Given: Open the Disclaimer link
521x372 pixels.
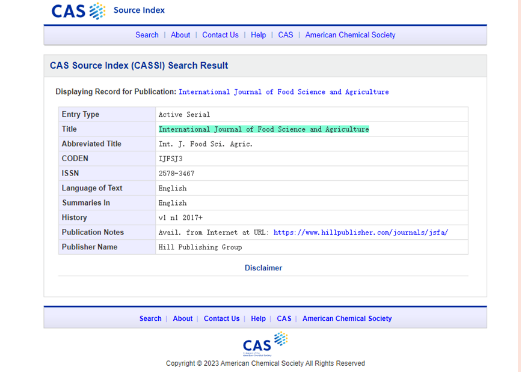Looking at the screenshot, I should (263, 268).
